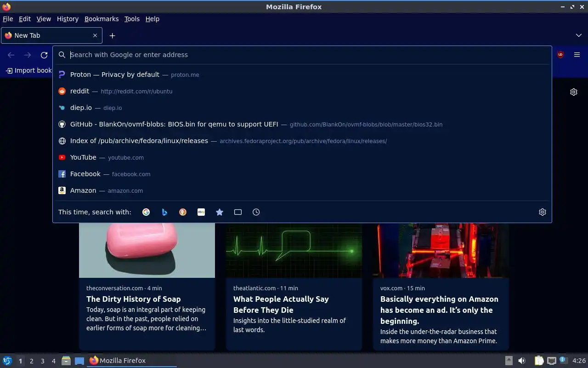Open the Help menu

pos(153,19)
